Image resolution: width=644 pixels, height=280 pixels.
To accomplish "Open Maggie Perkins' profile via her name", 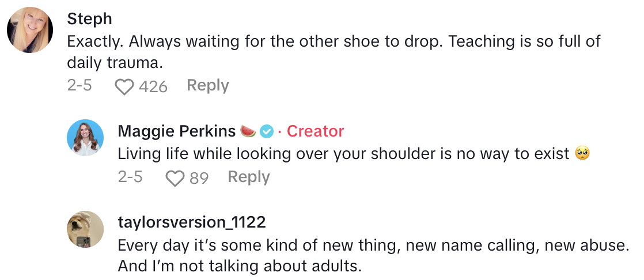I will [x=177, y=131].
